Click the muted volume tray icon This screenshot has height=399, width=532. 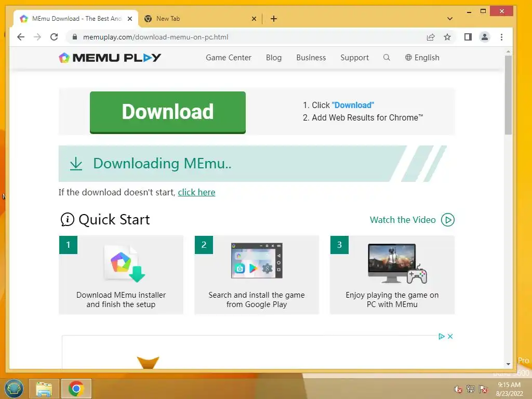click(x=458, y=389)
